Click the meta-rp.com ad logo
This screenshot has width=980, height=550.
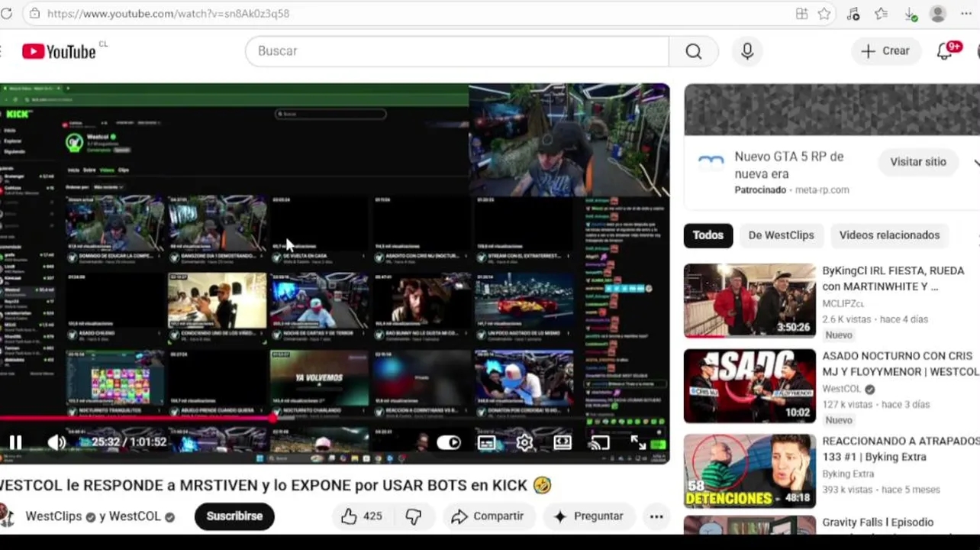point(711,162)
